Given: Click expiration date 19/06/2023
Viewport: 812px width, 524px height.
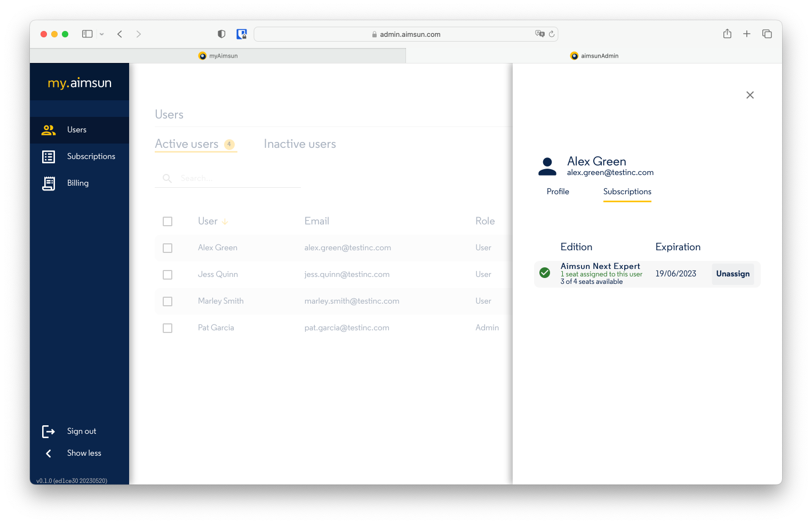Looking at the screenshot, I should coord(676,274).
